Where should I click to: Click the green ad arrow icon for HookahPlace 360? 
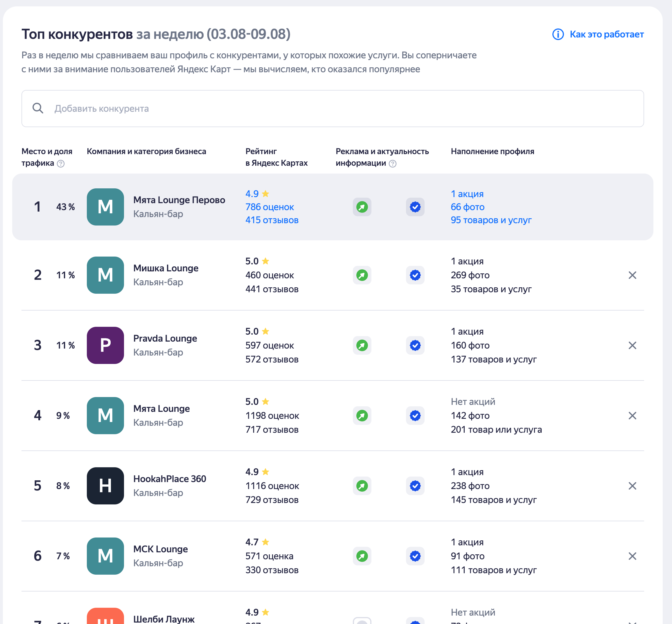[x=362, y=486]
